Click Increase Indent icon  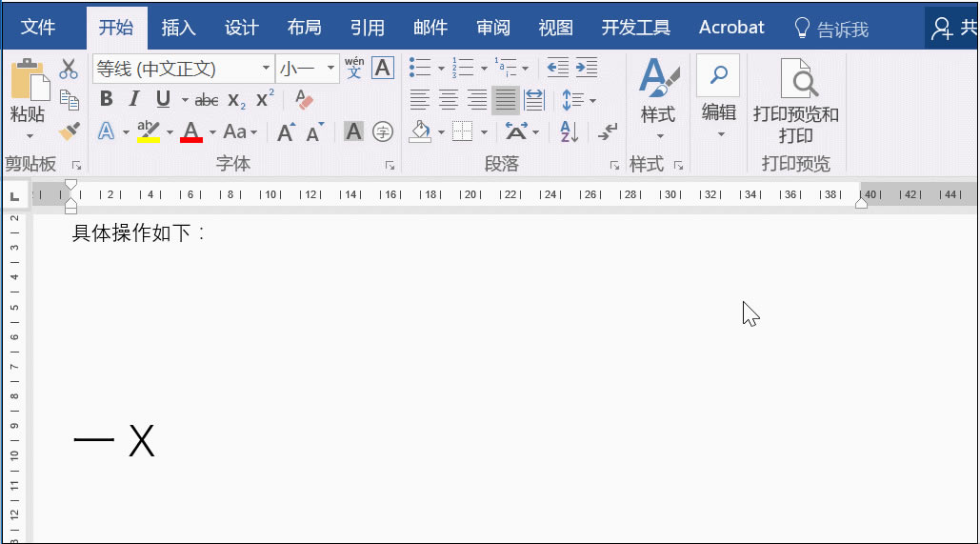tap(587, 68)
